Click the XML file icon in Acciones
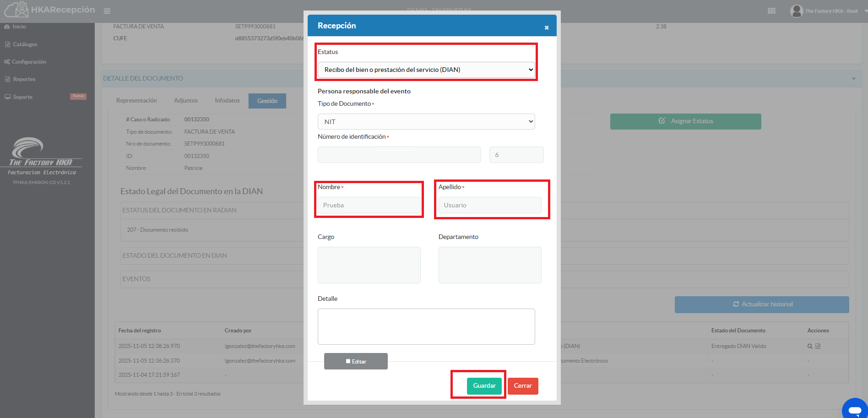The height and width of the screenshot is (418, 868). pyautogui.click(x=818, y=346)
